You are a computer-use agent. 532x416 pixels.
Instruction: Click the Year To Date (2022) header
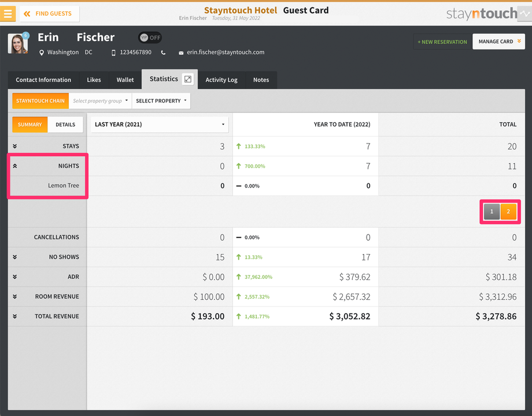(x=342, y=124)
